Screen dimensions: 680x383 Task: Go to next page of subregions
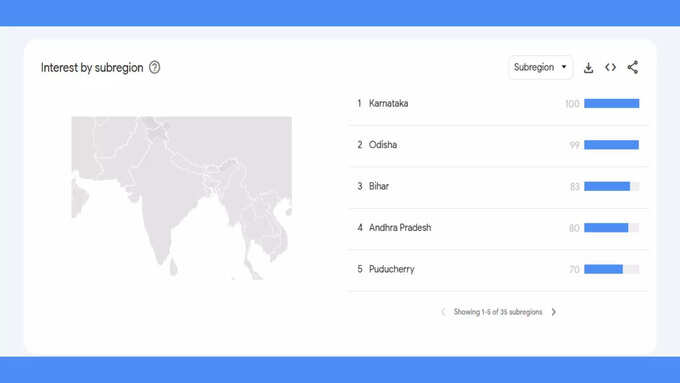(x=554, y=312)
